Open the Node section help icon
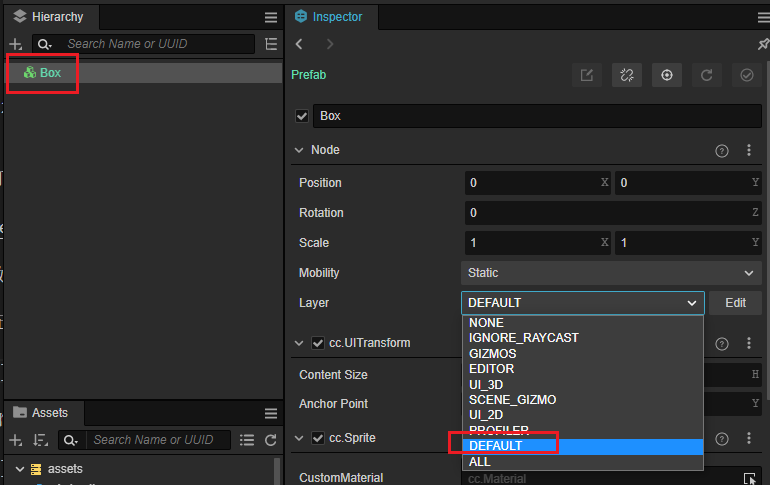770x485 pixels. tap(722, 150)
